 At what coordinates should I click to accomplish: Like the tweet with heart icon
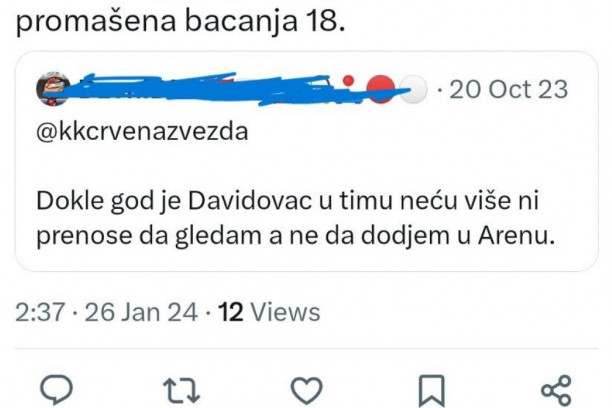tap(307, 390)
